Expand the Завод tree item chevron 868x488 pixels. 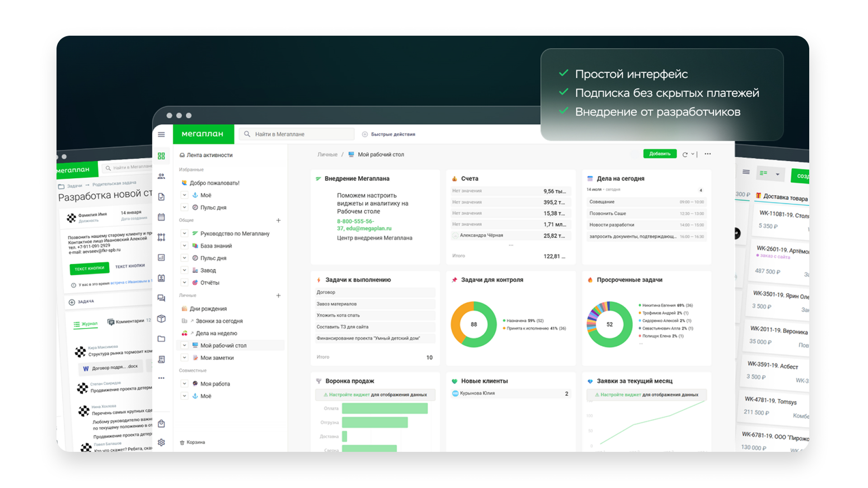184,270
